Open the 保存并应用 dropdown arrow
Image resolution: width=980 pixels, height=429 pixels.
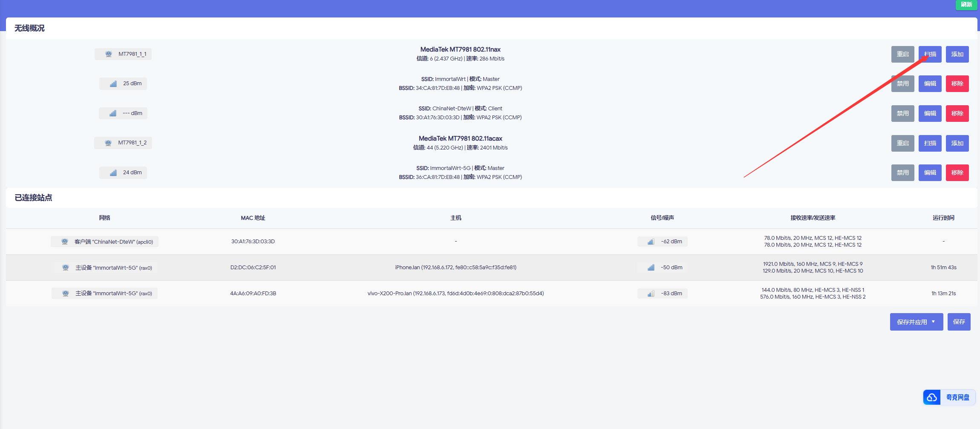click(934, 322)
